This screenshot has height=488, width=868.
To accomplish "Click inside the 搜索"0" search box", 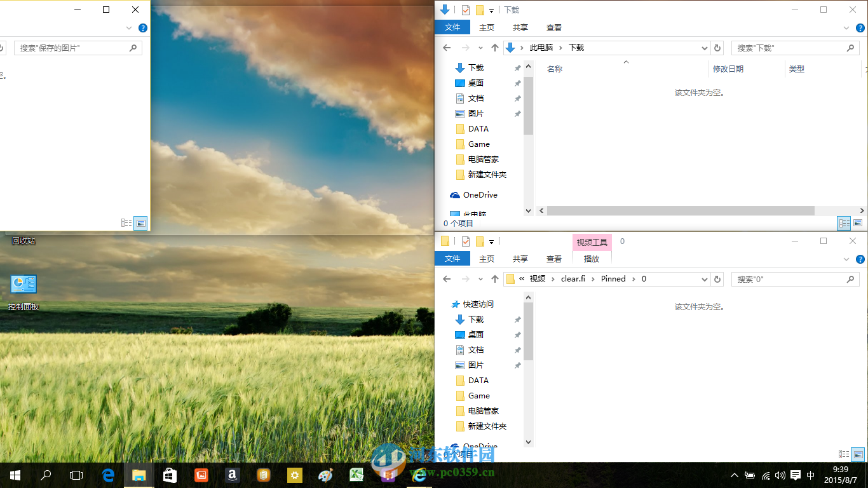I will point(794,279).
